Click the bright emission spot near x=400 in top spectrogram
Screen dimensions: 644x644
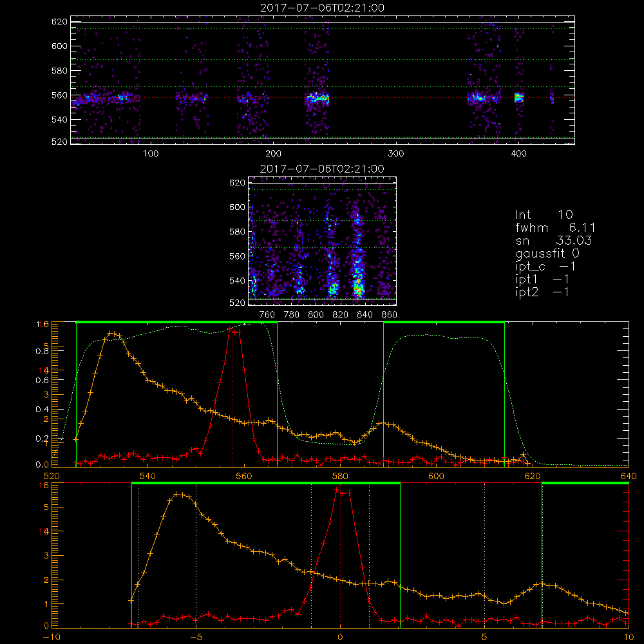coord(519,97)
